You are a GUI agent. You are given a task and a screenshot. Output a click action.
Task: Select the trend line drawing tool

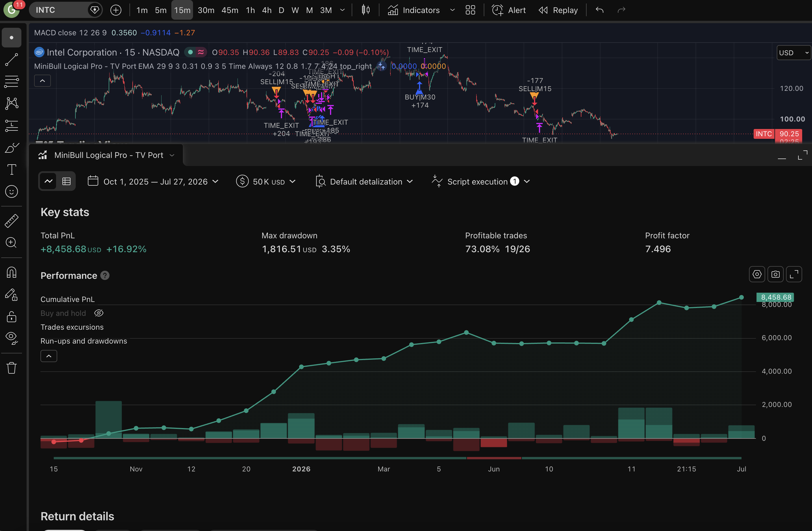(x=11, y=59)
